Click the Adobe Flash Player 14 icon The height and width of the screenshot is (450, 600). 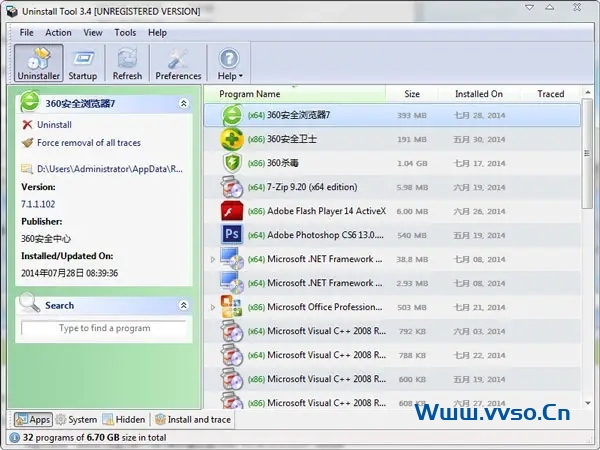tap(232, 211)
